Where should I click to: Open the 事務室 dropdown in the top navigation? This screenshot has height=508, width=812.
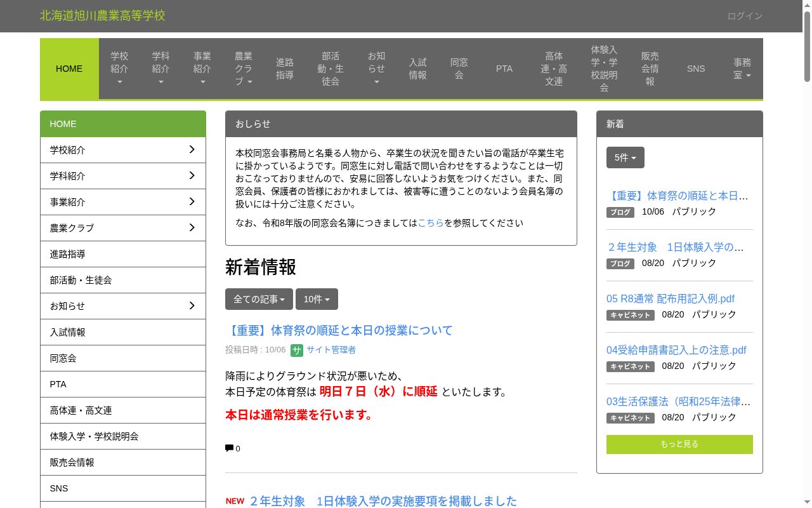tap(742, 69)
